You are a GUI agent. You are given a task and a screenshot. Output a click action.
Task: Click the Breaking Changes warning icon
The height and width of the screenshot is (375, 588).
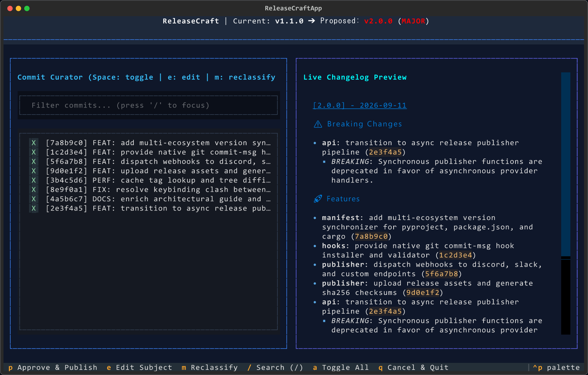click(318, 124)
